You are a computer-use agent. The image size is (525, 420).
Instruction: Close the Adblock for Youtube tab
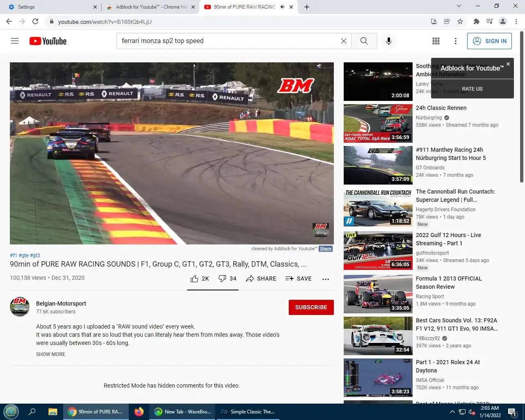click(193, 7)
